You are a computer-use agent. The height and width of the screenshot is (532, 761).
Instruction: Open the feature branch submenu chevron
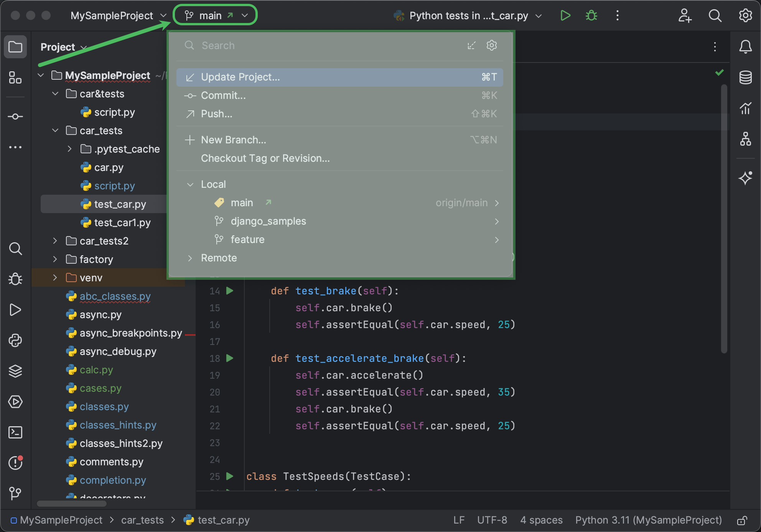(x=497, y=240)
